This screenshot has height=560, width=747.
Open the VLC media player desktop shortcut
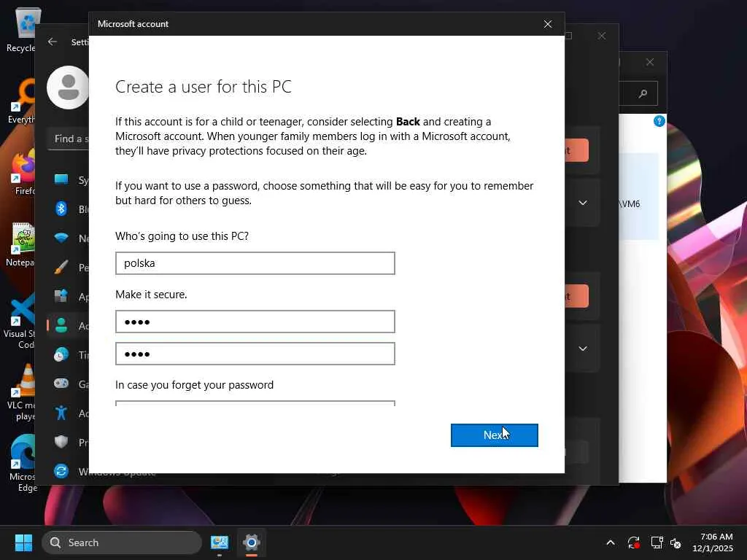pos(22,392)
